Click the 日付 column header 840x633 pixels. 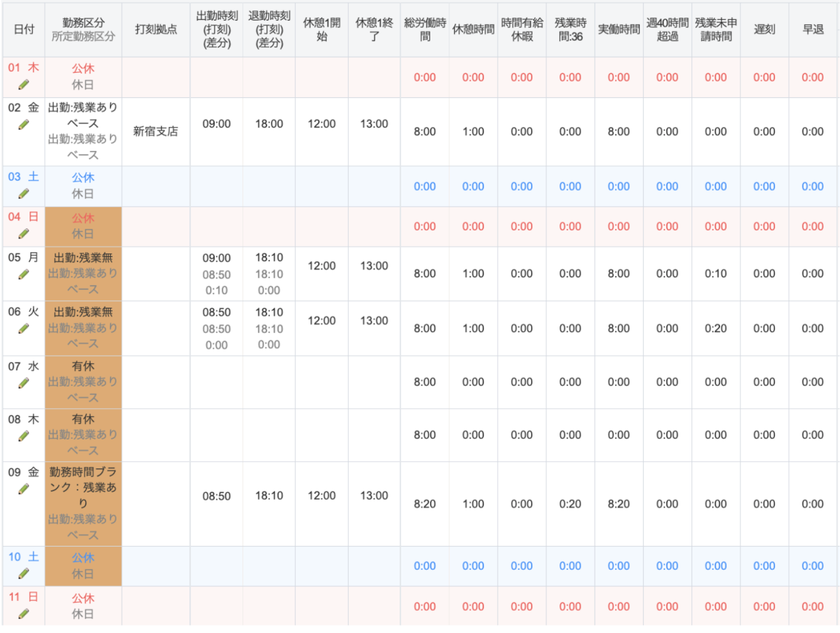24,30
